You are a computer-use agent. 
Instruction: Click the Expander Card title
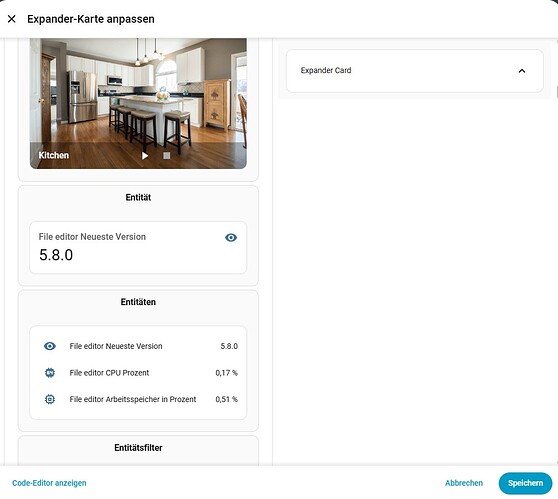point(326,70)
